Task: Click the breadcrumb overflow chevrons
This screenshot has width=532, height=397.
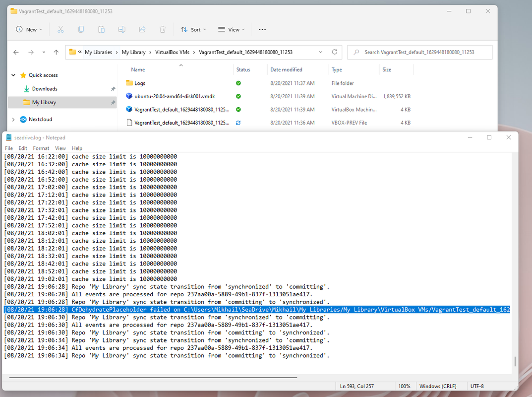Action: 80,52
